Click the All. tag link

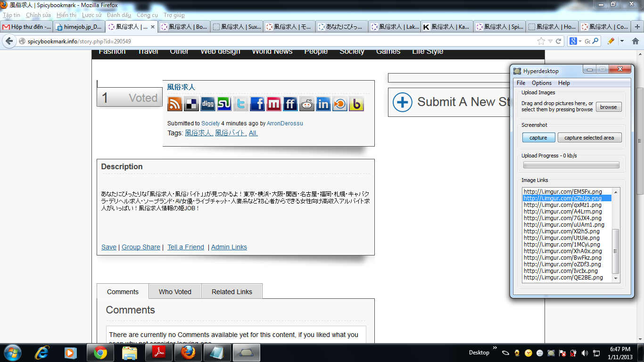tap(253, 133)
